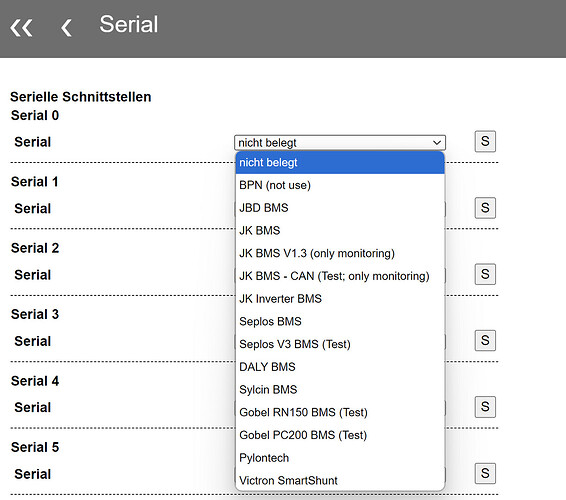
Task: Choose 'JK BMS - CAN (Test; only monitoring)'
Action: click(340, 276)
